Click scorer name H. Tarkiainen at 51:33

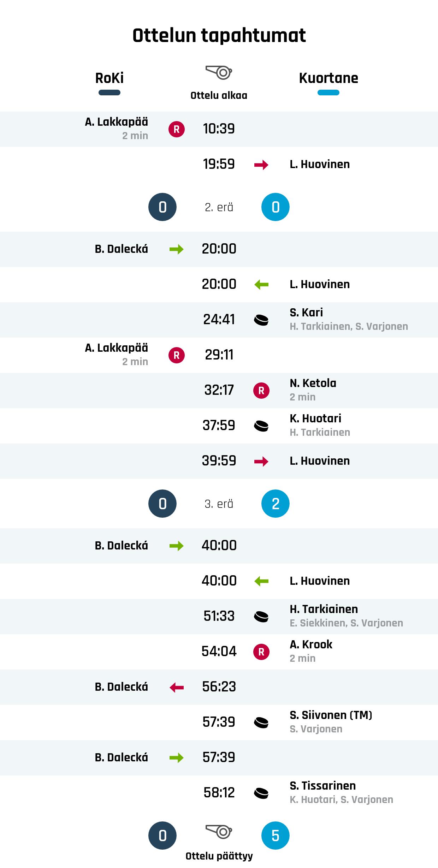[324, 609]
